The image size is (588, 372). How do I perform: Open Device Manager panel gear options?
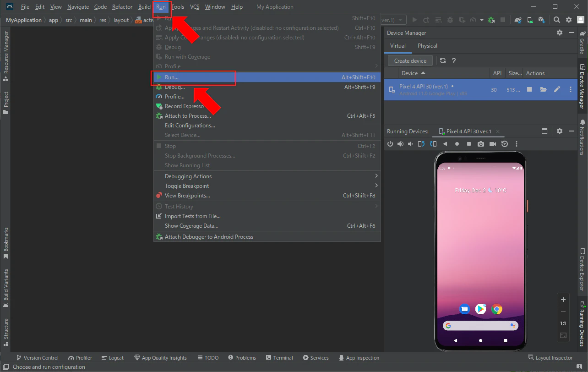pos(560,33)
